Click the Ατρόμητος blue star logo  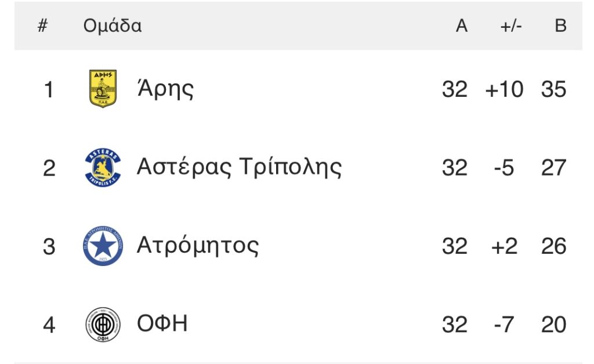click(103, 246)
